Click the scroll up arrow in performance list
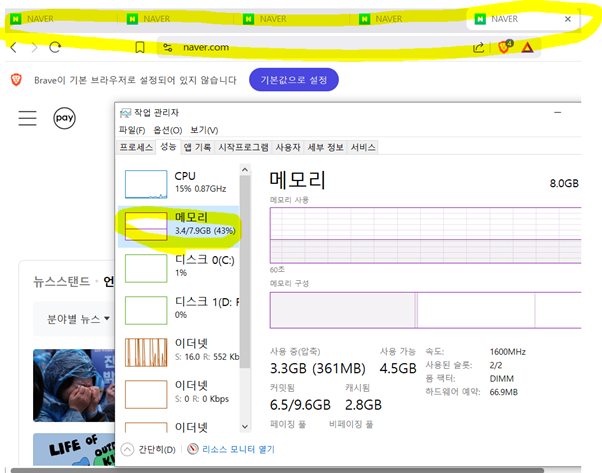 [x=245, y=169]
